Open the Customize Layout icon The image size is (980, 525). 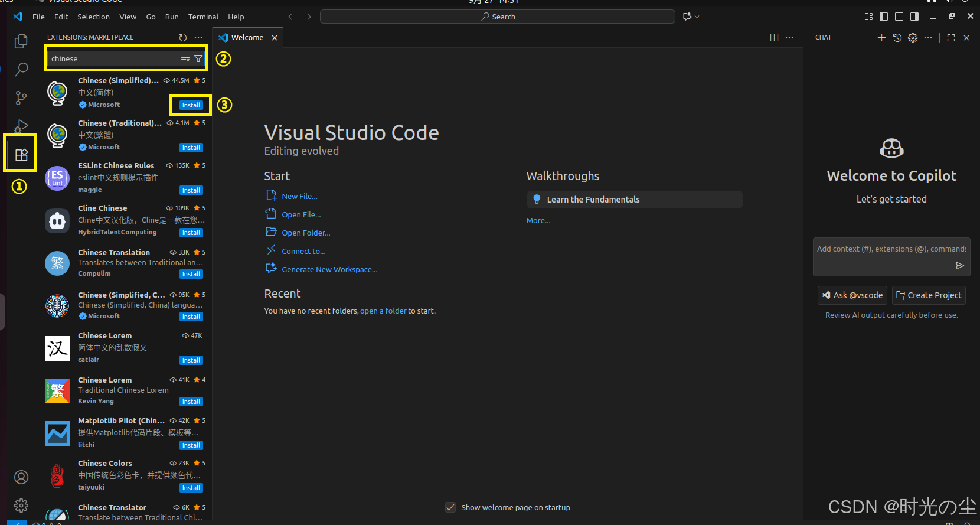click(x=868, y=17)
